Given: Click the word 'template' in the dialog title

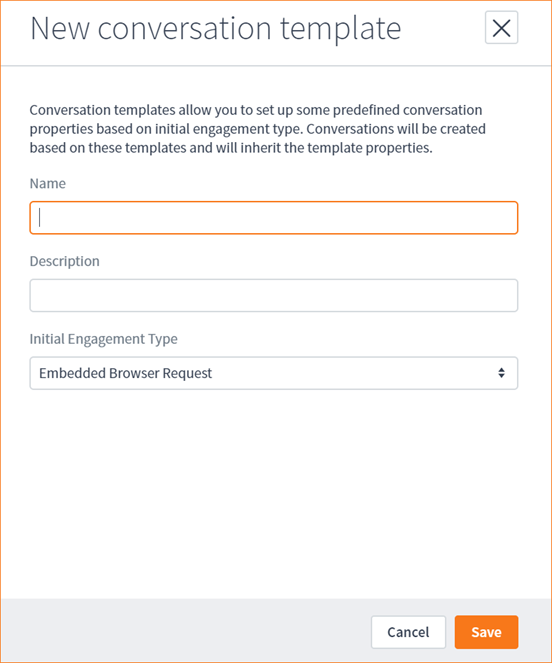Looking at the screenshot, I should (x=341, y=29).
